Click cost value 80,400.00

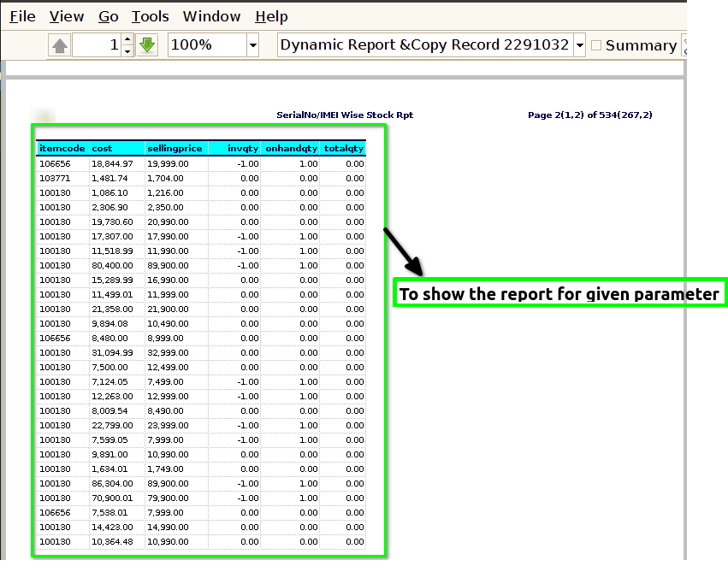(x=112, y=265)
